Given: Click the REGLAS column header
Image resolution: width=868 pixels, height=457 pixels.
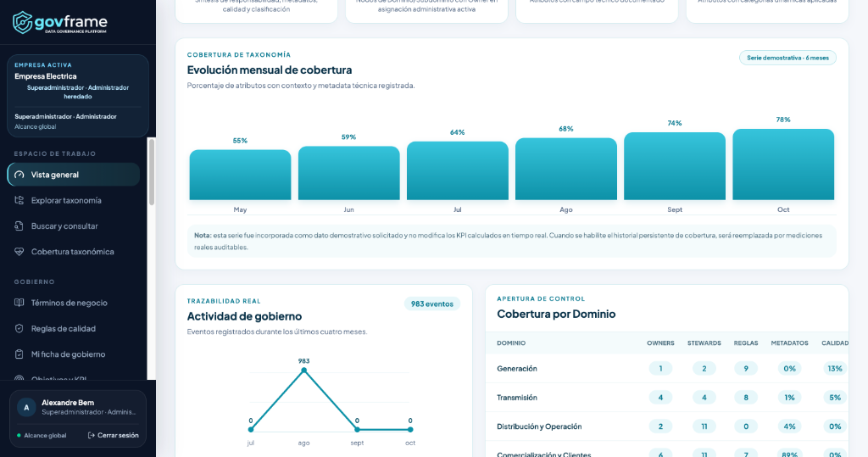Looking at the screenshot, I should [x=746, y=343].
